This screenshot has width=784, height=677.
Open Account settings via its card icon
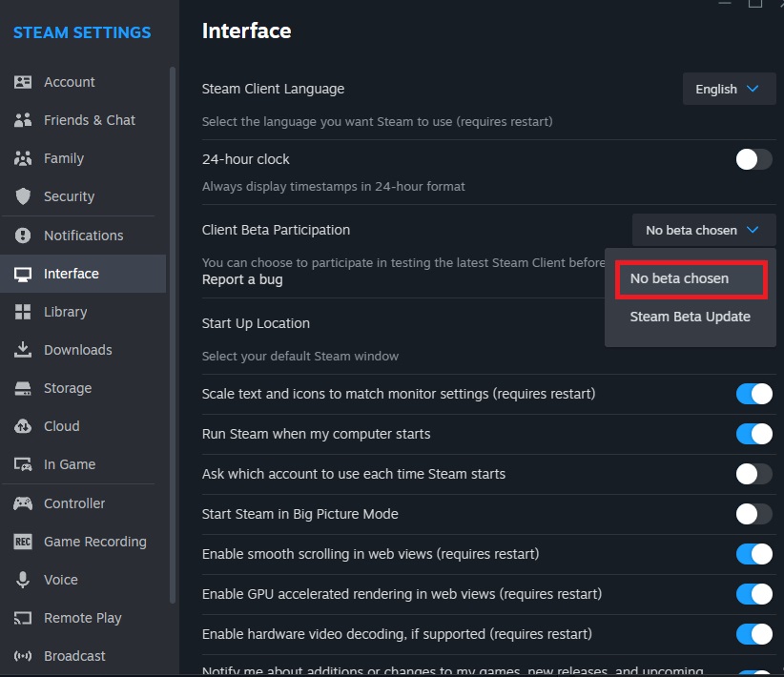pyautogui.click(x=23, y=82)
